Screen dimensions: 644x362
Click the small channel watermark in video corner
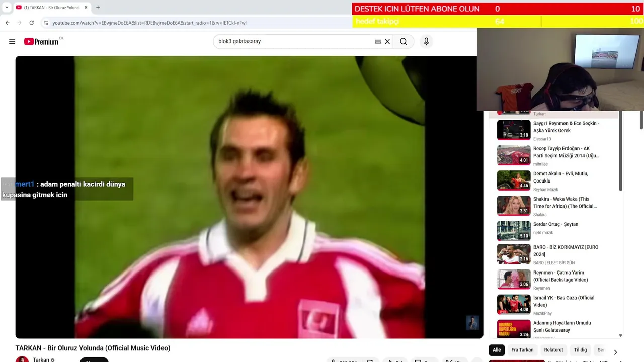[472, 323]
